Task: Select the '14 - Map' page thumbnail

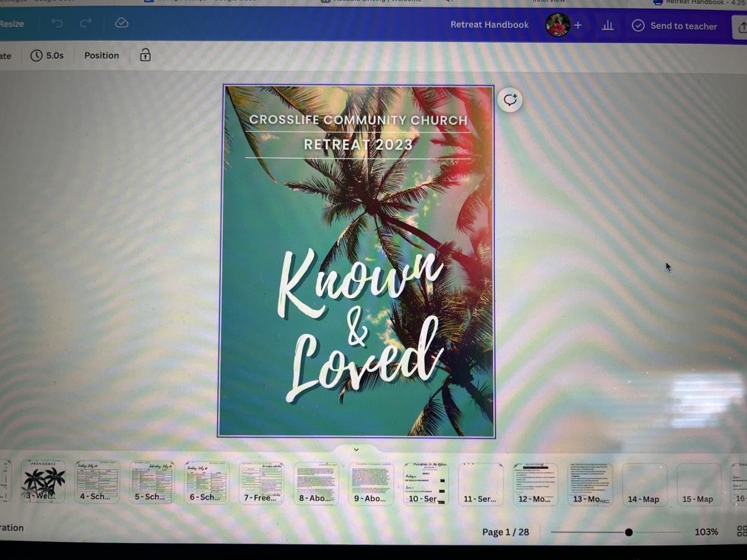Action: pyautogui.click(x=644, y=485)
